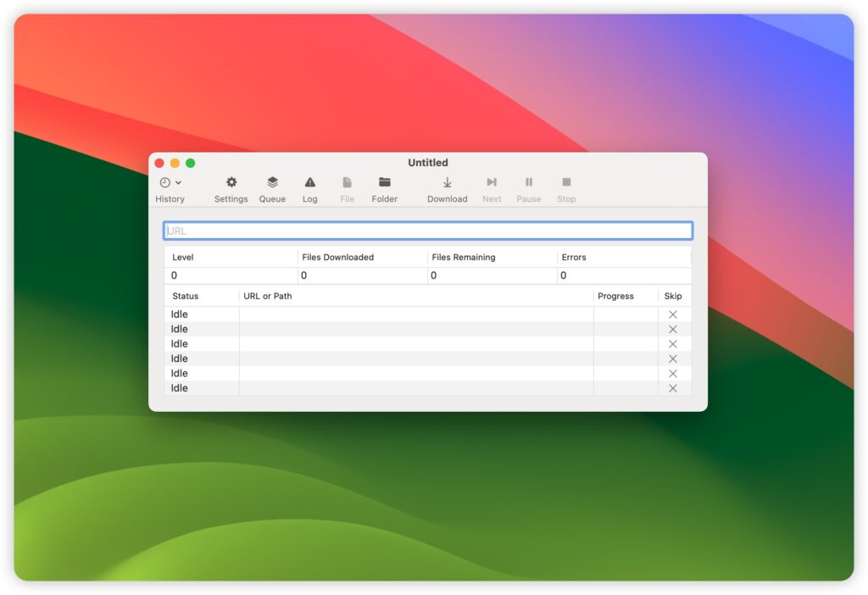The width and height of the screenshot is (868, 595).
Task: Skip the first Idle download row
Action: pyautogui.click(x=672, y=314)
